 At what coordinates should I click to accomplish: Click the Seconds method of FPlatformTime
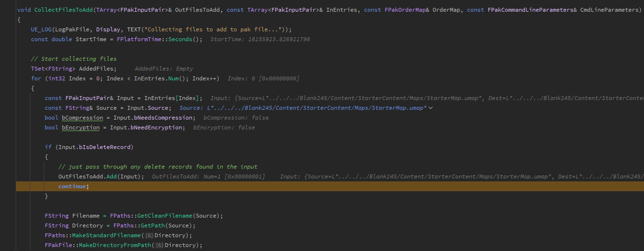point(182,39)
